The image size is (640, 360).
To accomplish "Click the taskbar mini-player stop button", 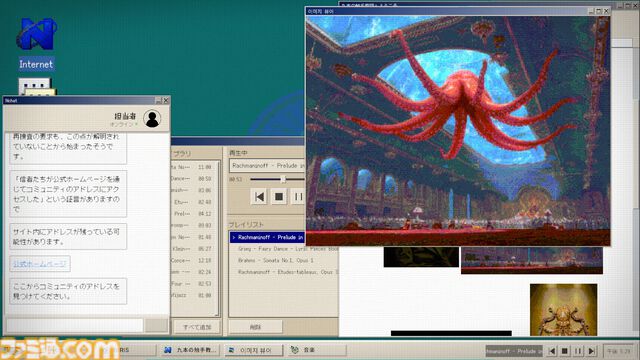I will 565,351.
